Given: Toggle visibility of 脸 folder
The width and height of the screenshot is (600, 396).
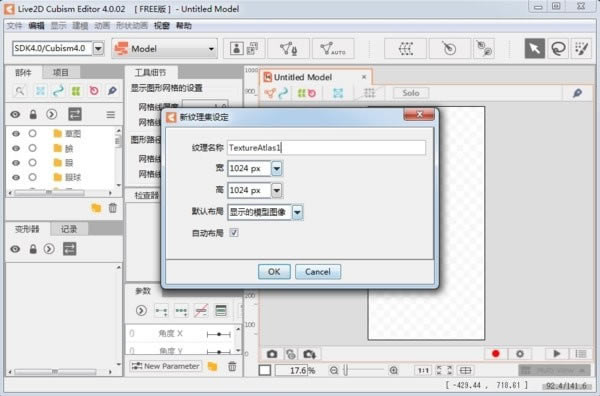Looking at the screenshot, I should coord(16,148).
